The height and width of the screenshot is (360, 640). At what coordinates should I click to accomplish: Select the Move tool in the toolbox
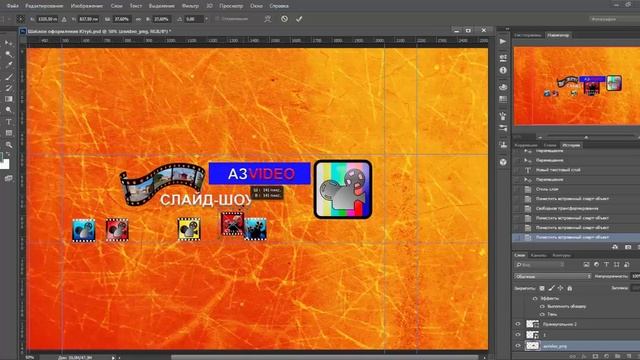click(x=8, y=42)
